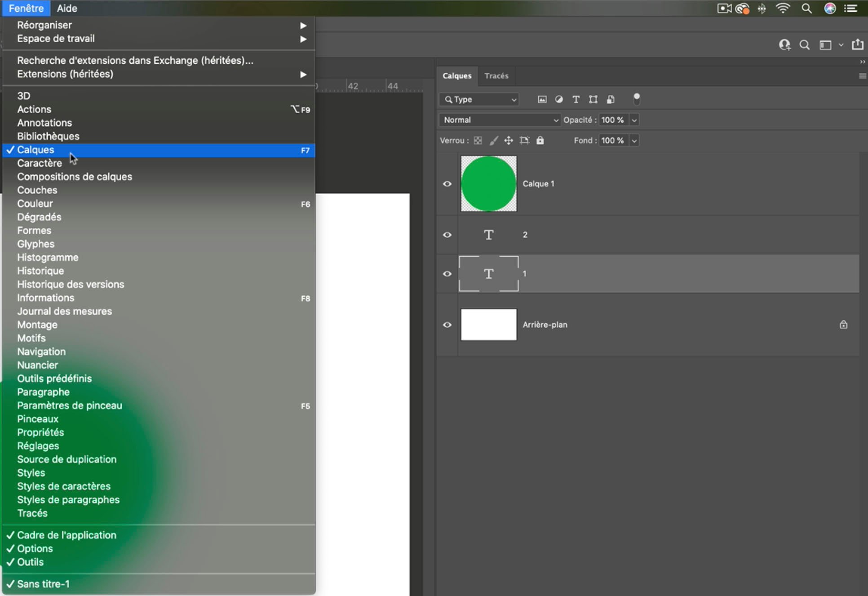Image resolution: width=868 pixels, height=596 pixels.
Task: Expand the Extensions (héritées) submenu
Action: coord(159,74)
